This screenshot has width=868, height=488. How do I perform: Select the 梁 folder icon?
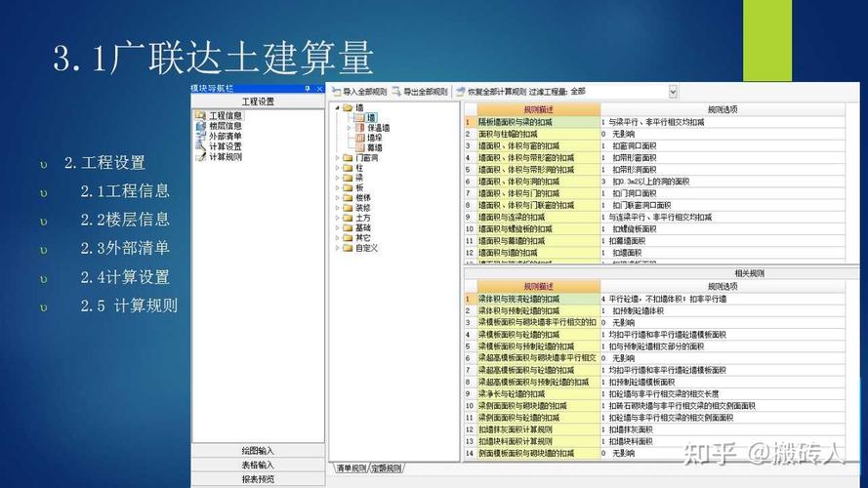(348, 179)
